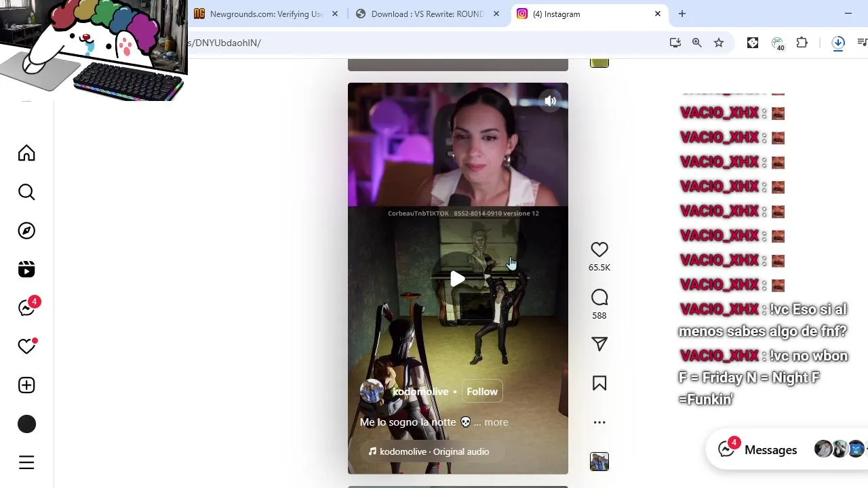The width and height of the screenshot is (868, 488).
Task: Open kodomolive profile picture on reel
Action: coord(372,391)
